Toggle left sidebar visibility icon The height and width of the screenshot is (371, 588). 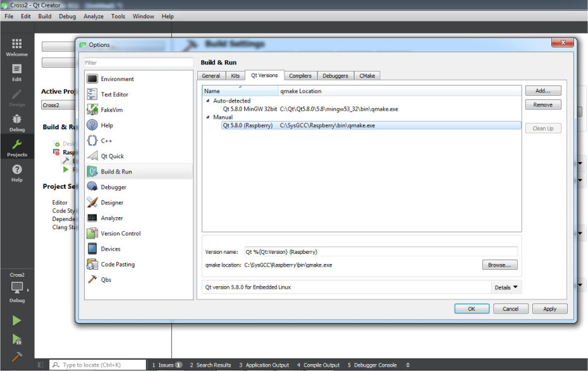pyautogui.click(x=41, y=365)
